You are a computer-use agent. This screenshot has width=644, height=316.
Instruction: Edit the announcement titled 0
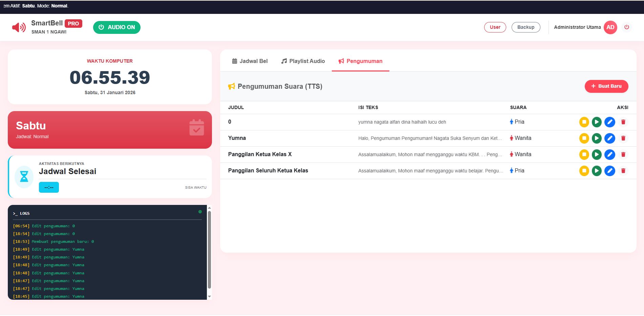[x=609, y=122]
